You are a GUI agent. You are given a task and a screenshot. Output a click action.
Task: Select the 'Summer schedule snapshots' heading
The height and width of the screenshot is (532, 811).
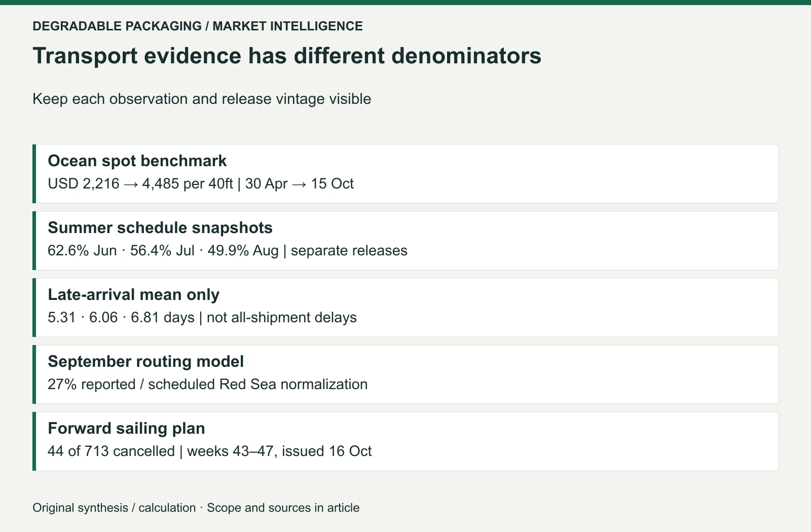[x=160, y=227]
